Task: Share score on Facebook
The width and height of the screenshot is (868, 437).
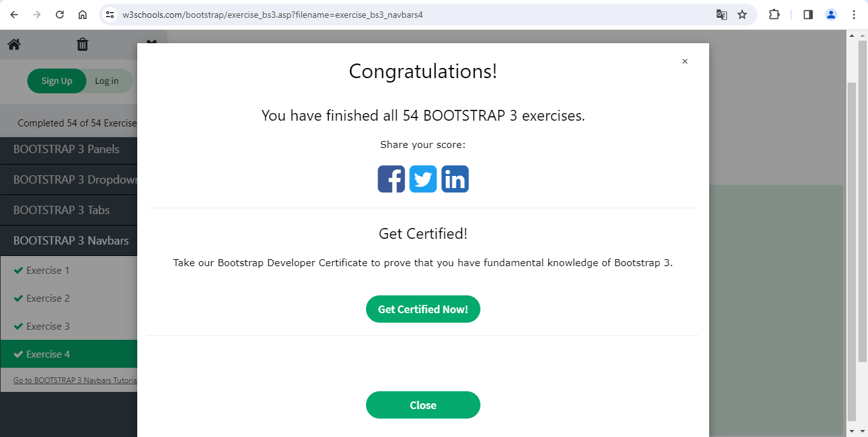Action: tap(391, 179)
